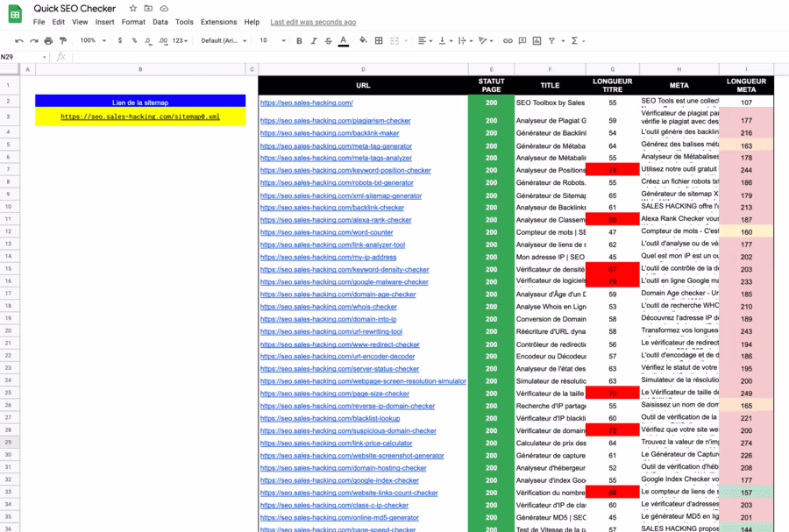
Task: Format as percent
Action: click(x=134, y=40)
